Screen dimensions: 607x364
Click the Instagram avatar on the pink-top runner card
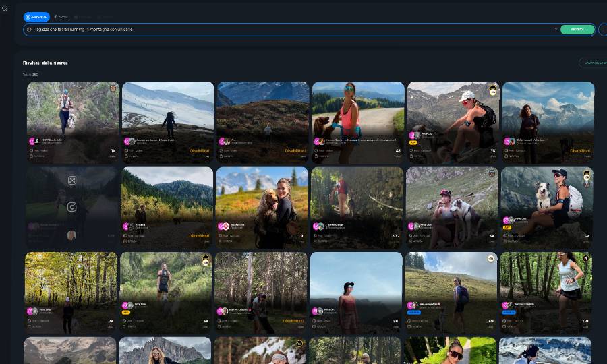[x=316, y=142]
